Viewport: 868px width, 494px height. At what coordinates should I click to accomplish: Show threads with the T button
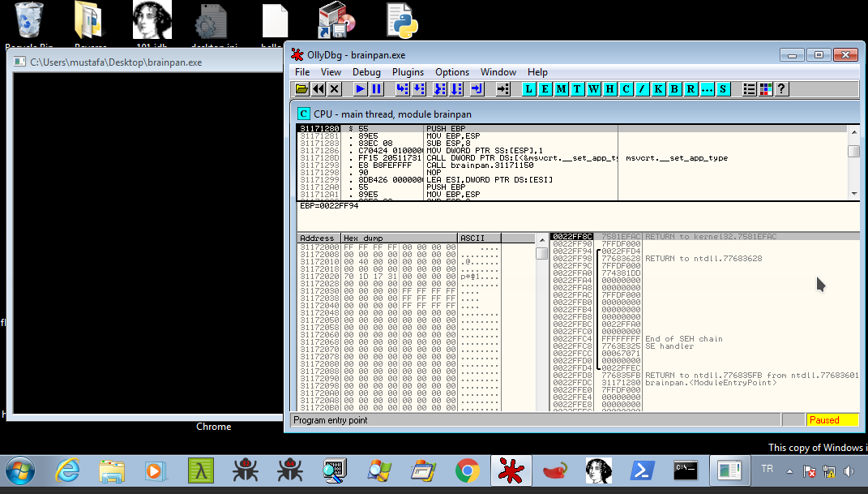point(577,89)
